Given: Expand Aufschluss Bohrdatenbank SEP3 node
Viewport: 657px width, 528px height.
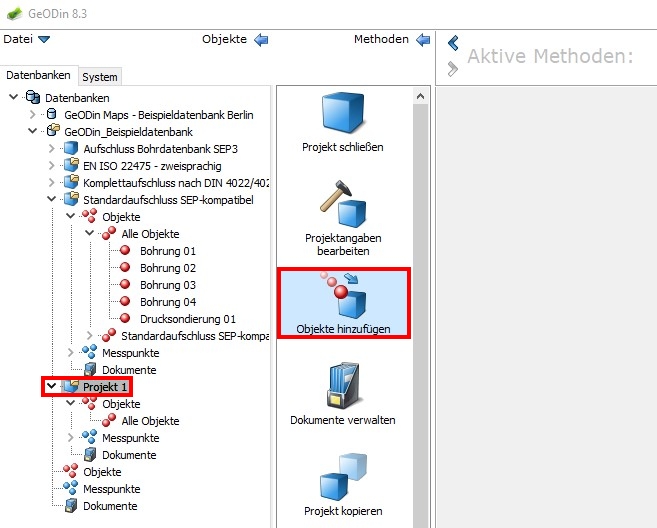Looking at the screenshot, I should tap(52, 148).
